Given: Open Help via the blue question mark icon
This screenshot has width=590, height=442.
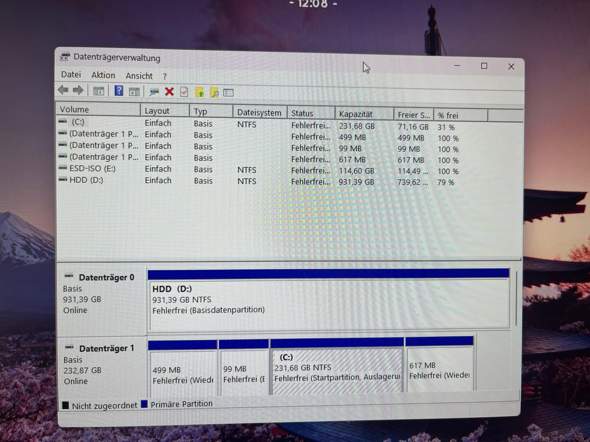Looking at the screenshot, I should (119, 91).
